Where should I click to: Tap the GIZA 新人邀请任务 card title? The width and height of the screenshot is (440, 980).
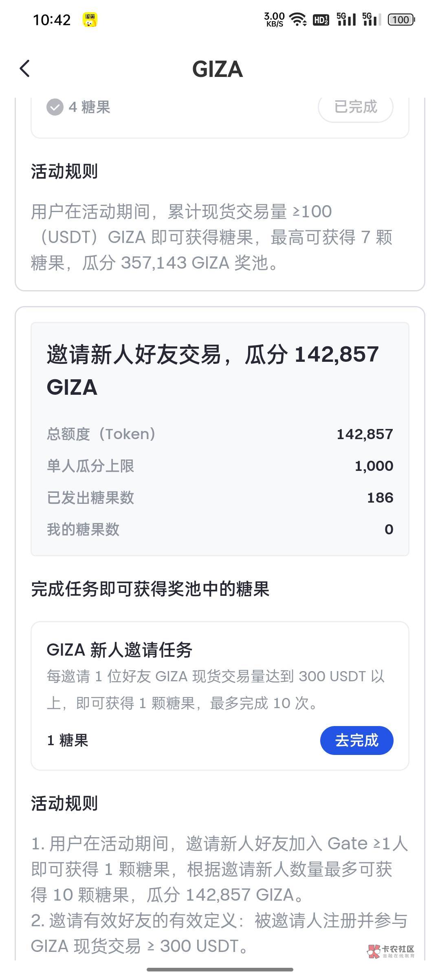[x=119, y=650]
